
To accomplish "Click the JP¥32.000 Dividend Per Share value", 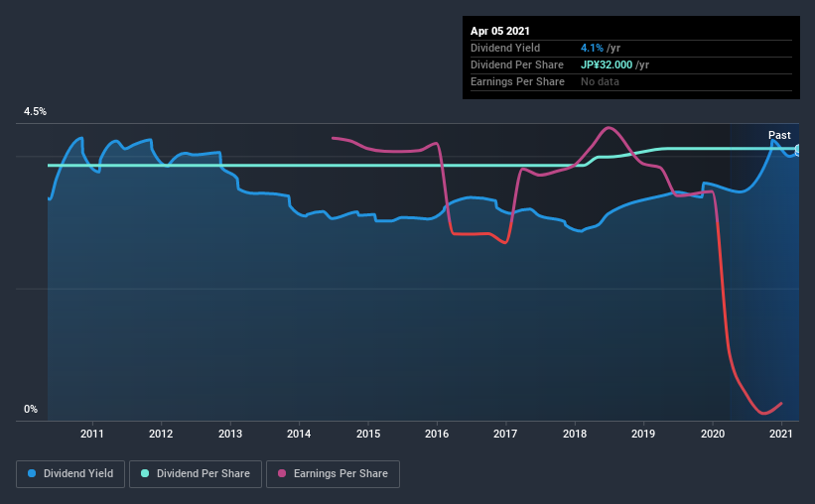I will [x=607, y=64].
